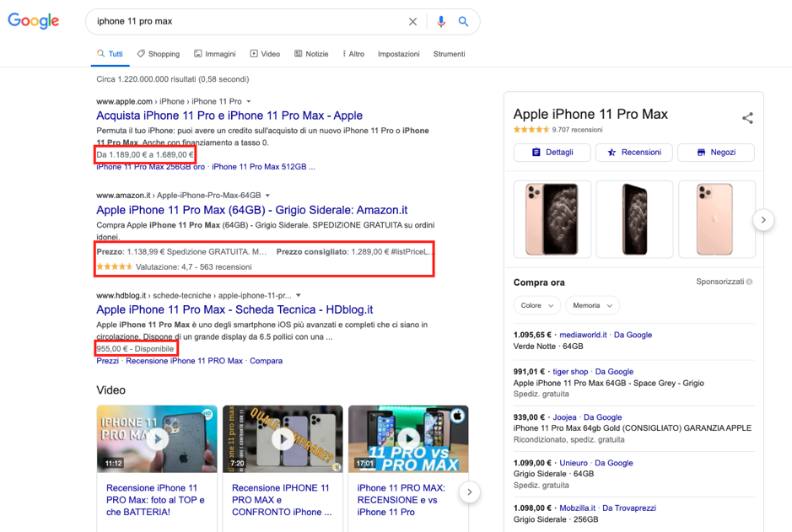Click Da Trovaprezzi link
Screen dimensions: 792x532
[x=629, y=508]
